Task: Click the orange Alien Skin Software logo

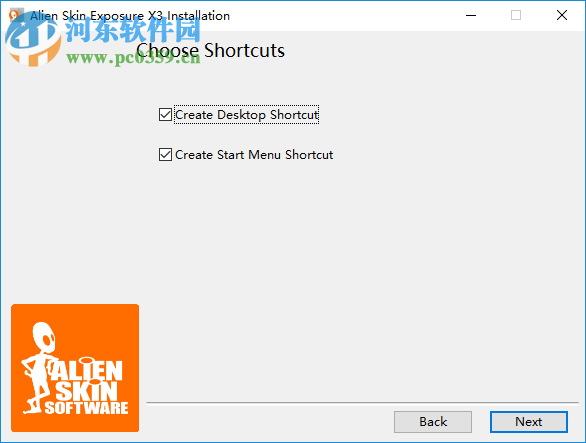Action: coord(75,368)
